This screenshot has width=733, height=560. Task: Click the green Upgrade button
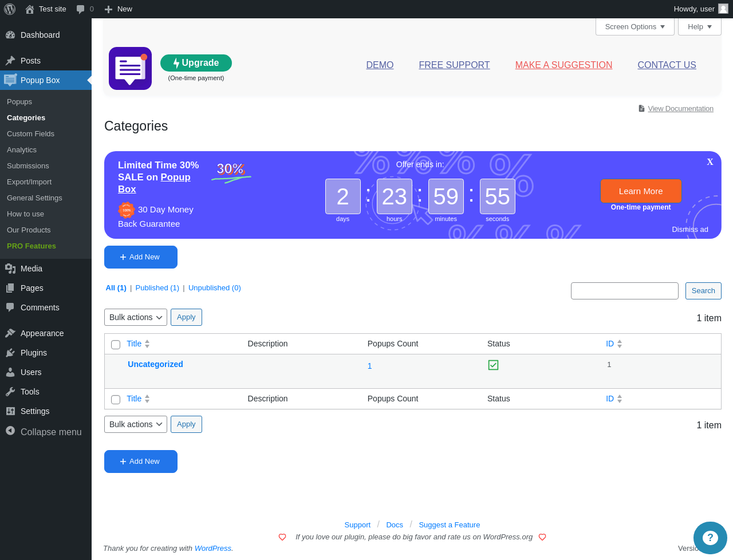pos(196,63)
